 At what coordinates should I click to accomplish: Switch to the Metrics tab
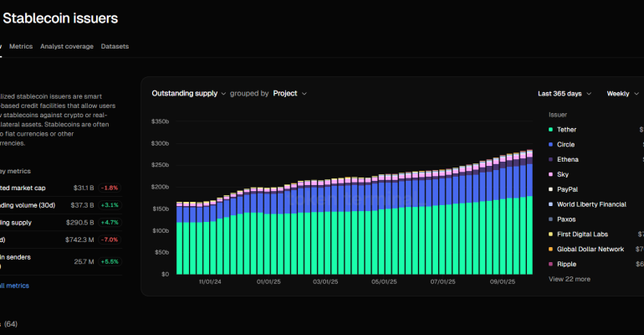[x=21, y=46]
